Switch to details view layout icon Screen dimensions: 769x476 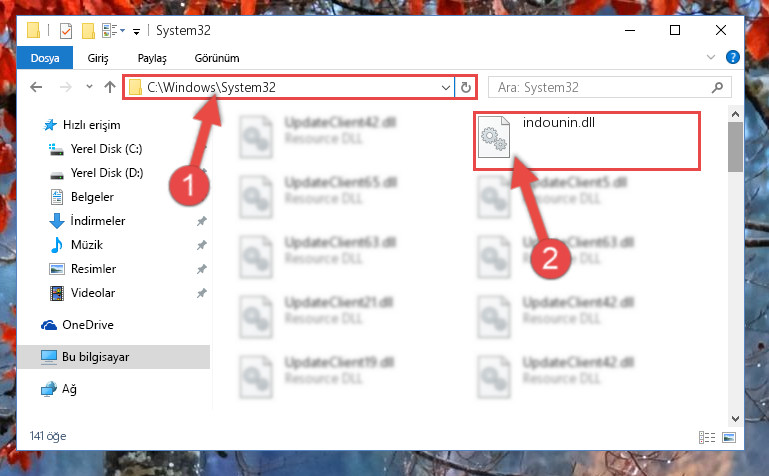707,437
